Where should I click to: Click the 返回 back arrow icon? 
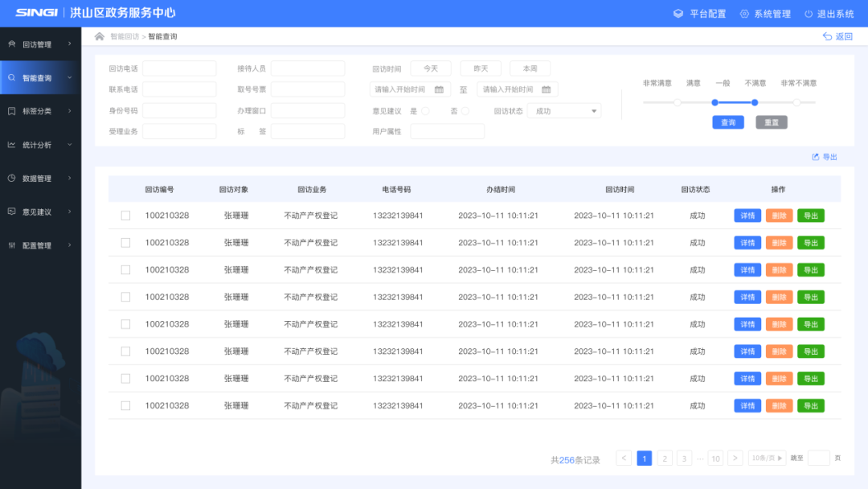click(827, 36)
